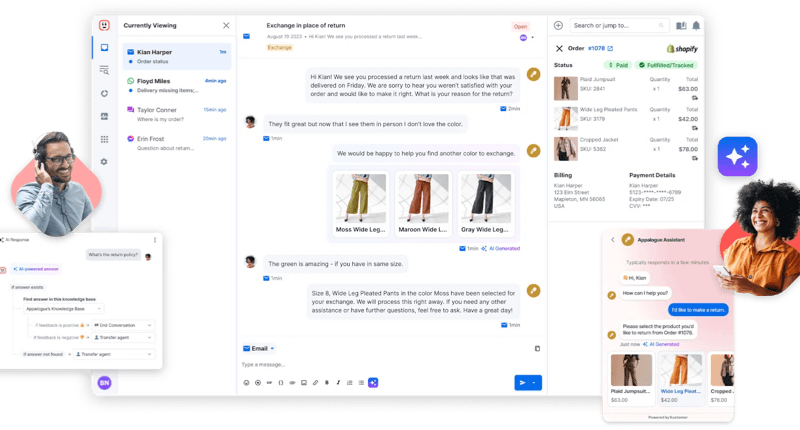
Task: Click the Exchange tag label
Action: 280,47
